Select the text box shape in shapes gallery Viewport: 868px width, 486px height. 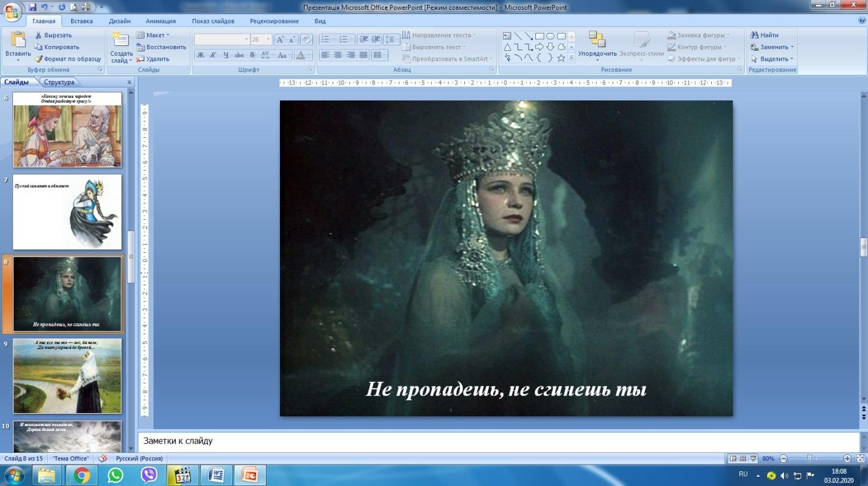click(x=507, y=36)
